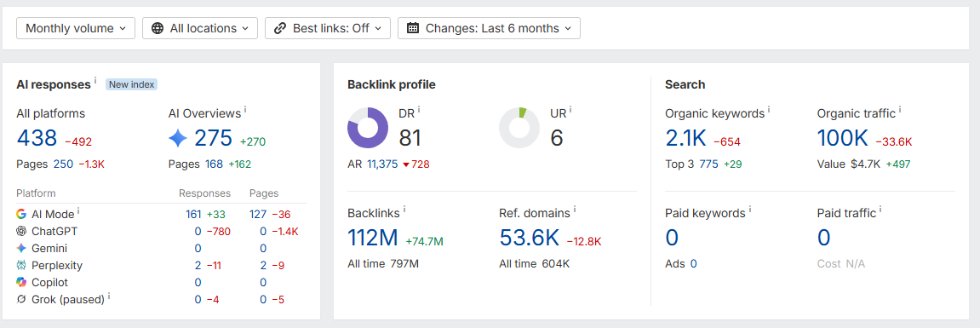Click the info icon beside AI responses
Image resolution: width=980 pixels, height=328 pixels.
pos(95,81)
